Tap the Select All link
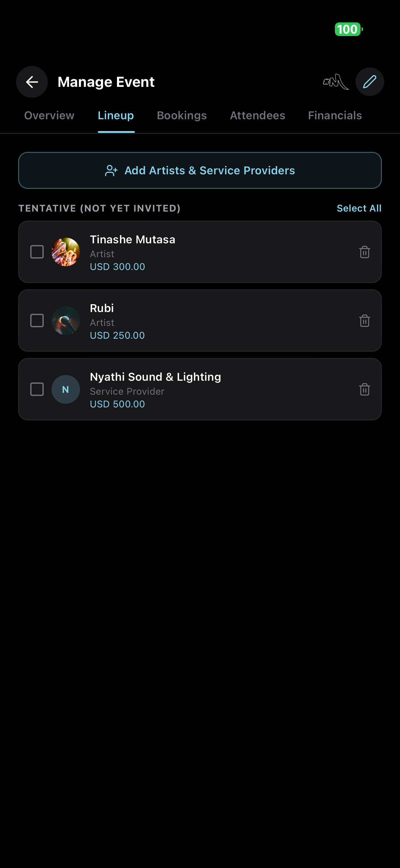This screenshot has height=868, width=400. click(359, 208)
